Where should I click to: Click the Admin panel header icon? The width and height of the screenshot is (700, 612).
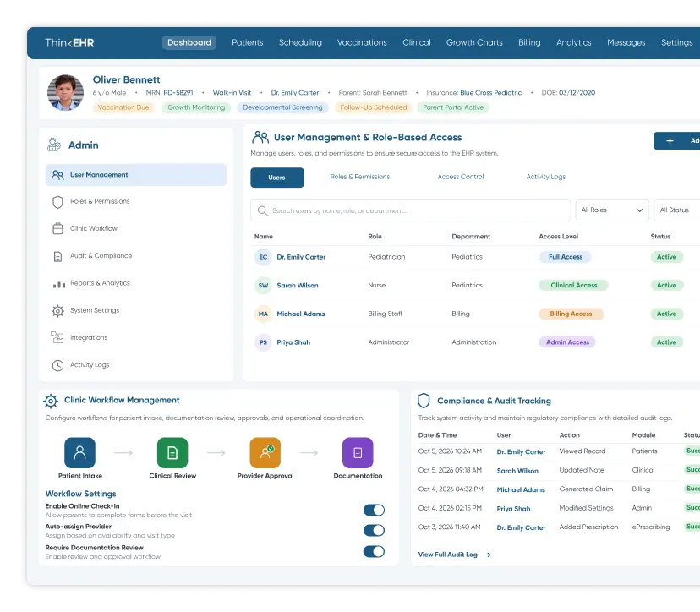tap(54, 145)
